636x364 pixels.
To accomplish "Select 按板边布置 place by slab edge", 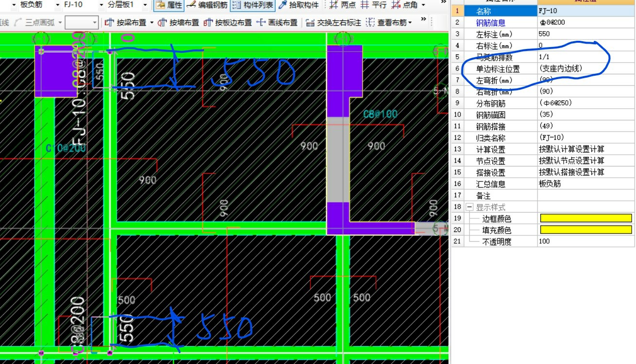I will [228, 22].
